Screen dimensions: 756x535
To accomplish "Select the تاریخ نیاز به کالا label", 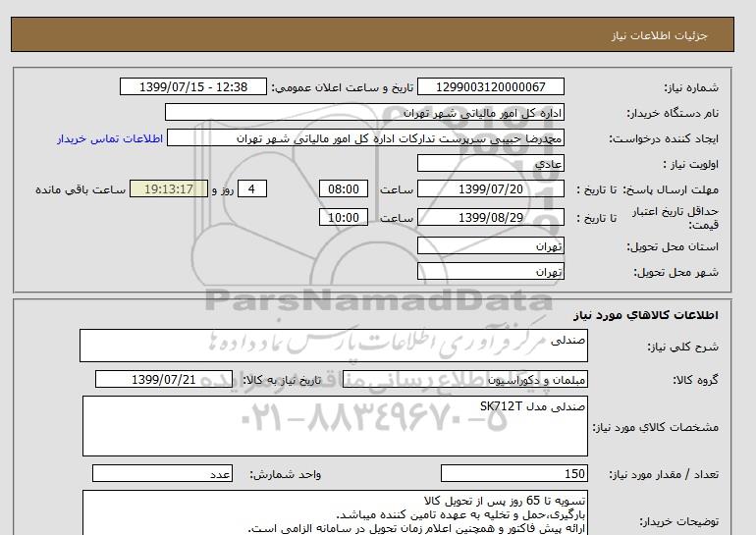I will pos(282,380).
